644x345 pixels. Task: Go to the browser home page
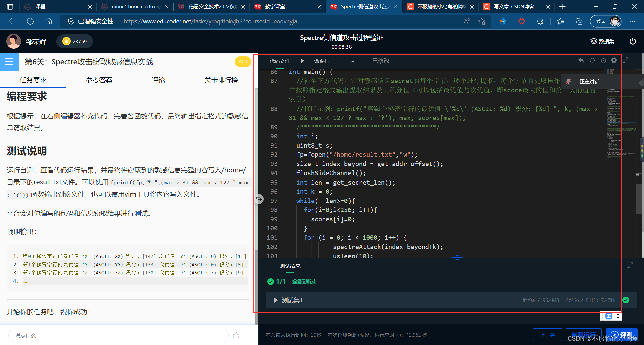(49, 21)
